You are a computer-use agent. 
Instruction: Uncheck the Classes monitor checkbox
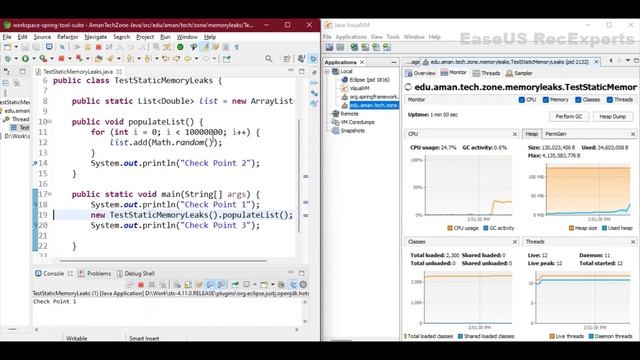(x=578, y=100)
